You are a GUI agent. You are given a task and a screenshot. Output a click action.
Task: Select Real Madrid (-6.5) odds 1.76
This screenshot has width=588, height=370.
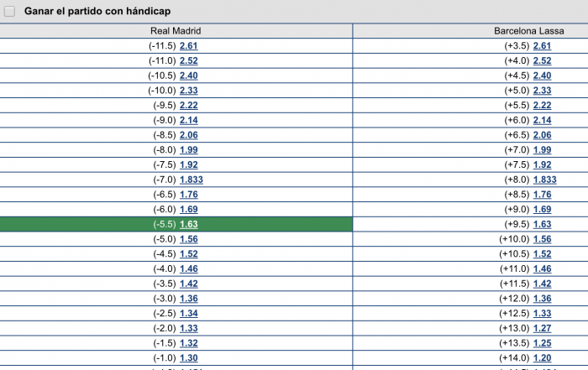[x=189, y=195]
